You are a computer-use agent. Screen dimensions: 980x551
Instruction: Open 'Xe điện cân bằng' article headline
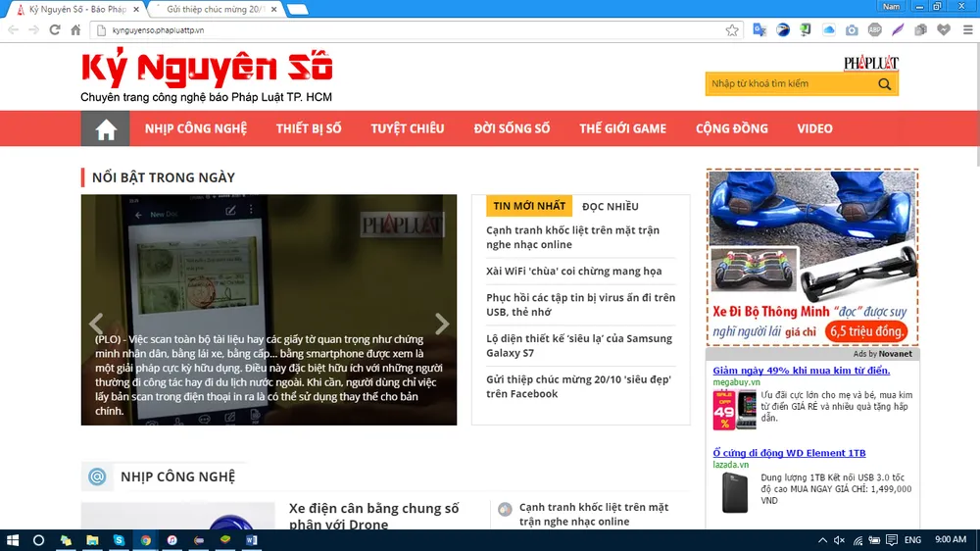tap(373, 517)
